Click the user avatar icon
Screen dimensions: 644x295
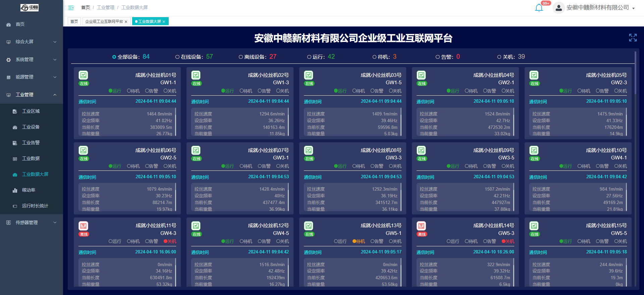(x=558, y=8)
